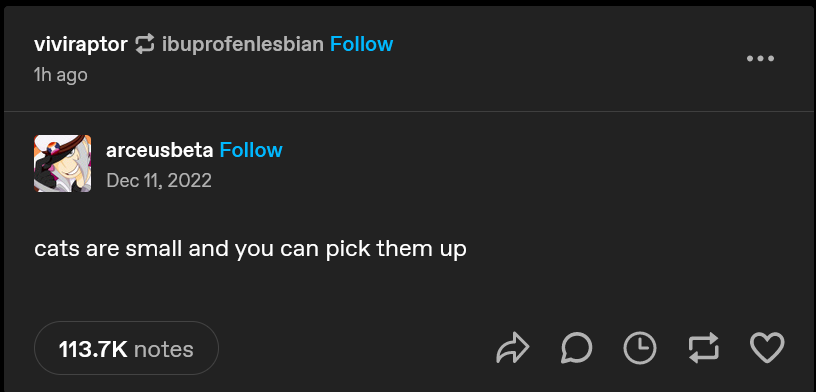
Task: Open the 113.7K notes button
Action: 126,348
